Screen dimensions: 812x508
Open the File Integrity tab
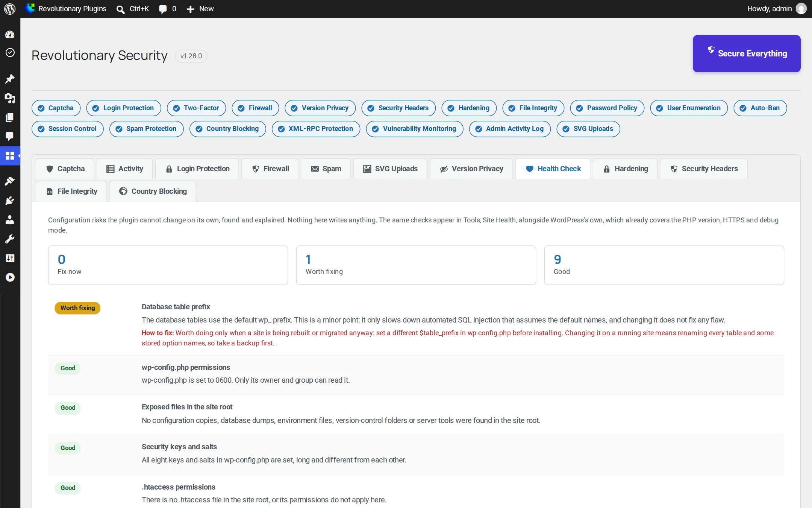tap(71, 191)
